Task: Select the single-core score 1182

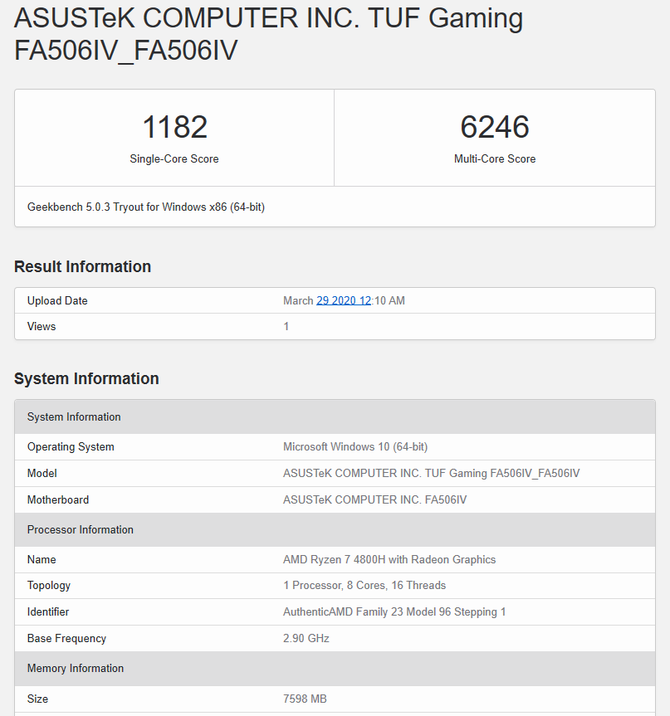Action: (174, 127)
